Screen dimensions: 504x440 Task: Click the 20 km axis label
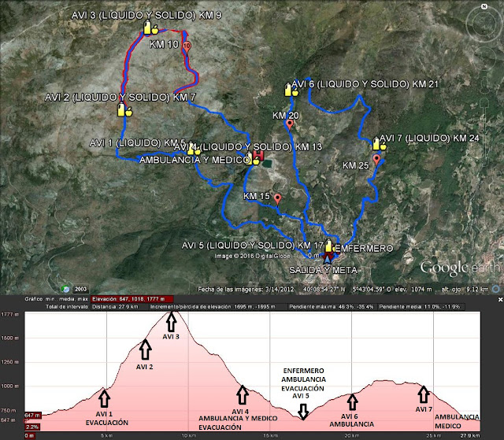click(x=352, y=436)
